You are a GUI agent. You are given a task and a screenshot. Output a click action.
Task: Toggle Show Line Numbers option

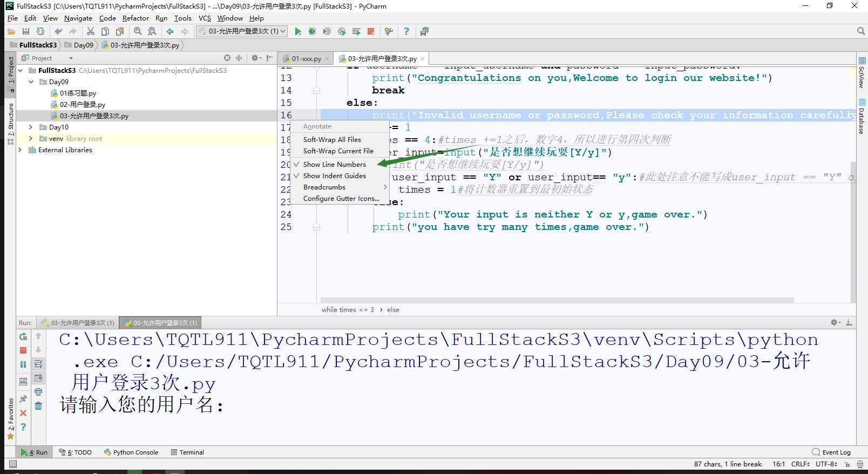pyautogui.click(x=340, y=164)
